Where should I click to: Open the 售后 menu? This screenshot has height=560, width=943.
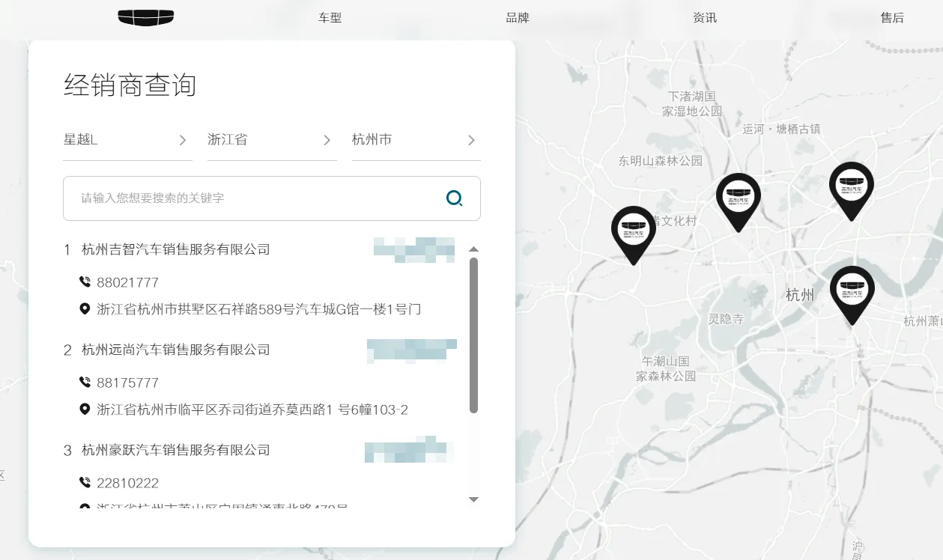pyautogui.click(x=893, y=17)
